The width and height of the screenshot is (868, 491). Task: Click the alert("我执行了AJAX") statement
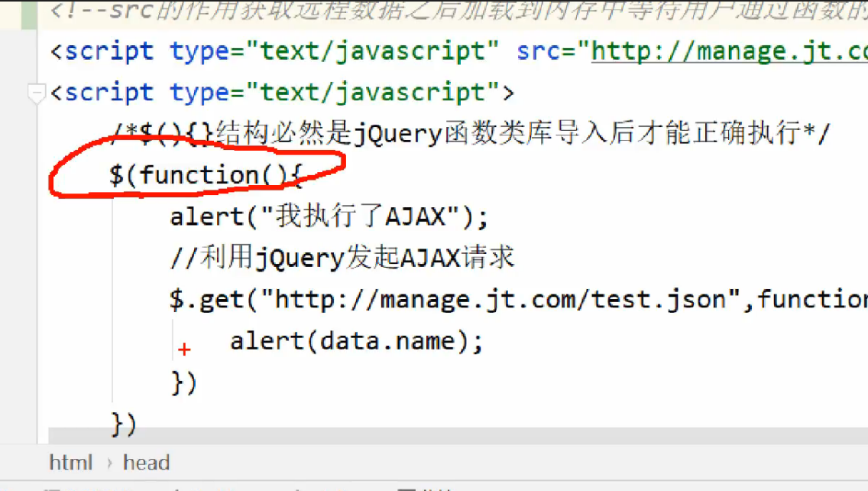point(329,216)
